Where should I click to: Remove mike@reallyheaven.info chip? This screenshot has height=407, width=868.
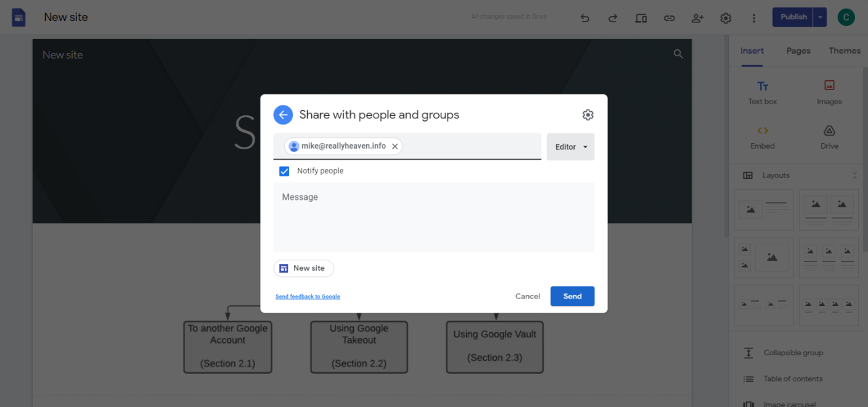(395, 146)
